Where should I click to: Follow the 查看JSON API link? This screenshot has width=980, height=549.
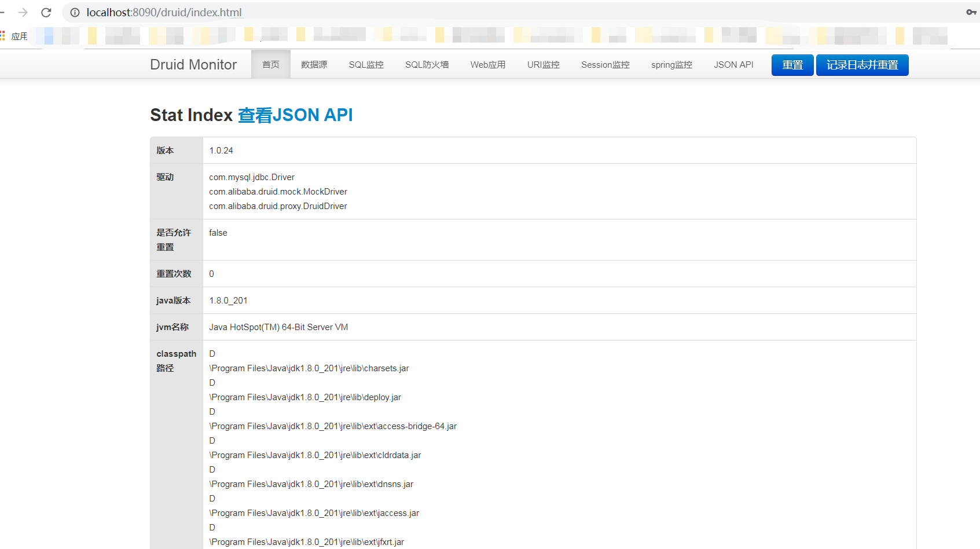click(x=295, y=115)
